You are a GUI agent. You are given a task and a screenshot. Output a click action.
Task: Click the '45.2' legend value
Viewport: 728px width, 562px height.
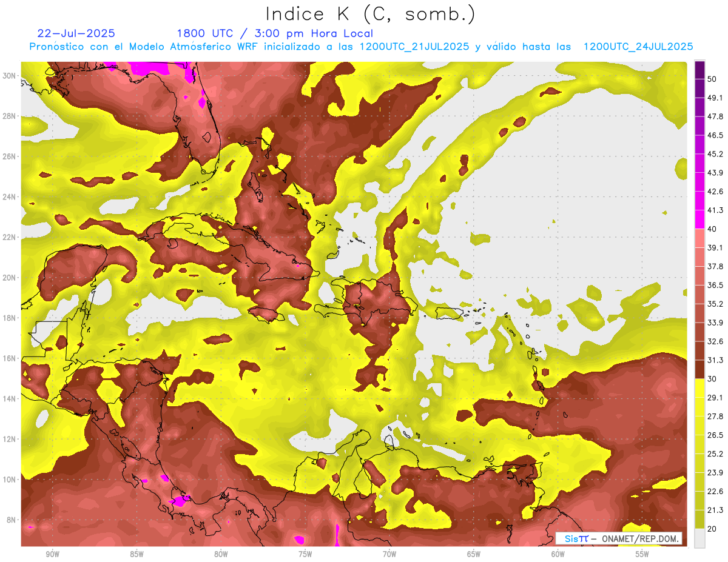coord(715,154)
